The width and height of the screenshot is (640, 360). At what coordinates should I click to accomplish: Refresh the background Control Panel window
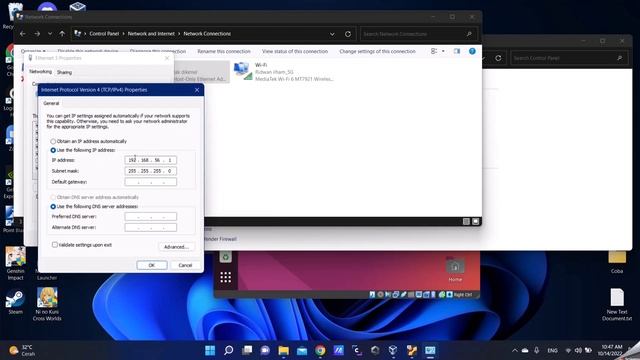(498, 58)
